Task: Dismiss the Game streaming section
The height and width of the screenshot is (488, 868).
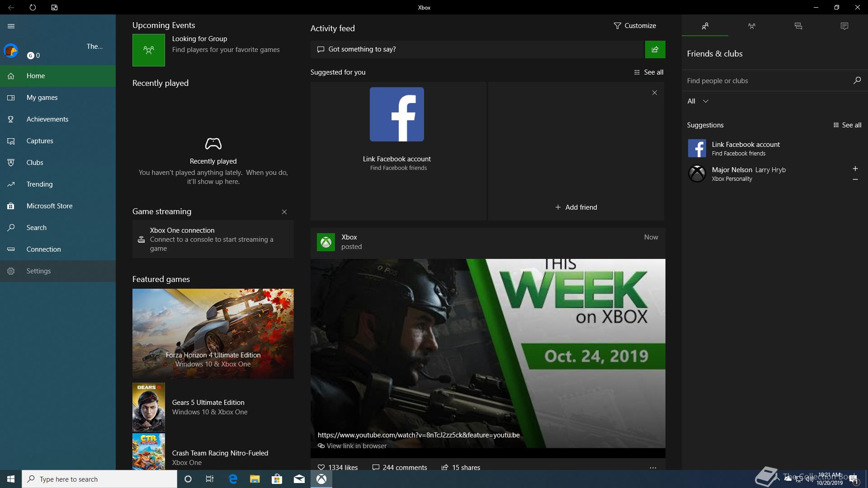Action: (284, 212)
